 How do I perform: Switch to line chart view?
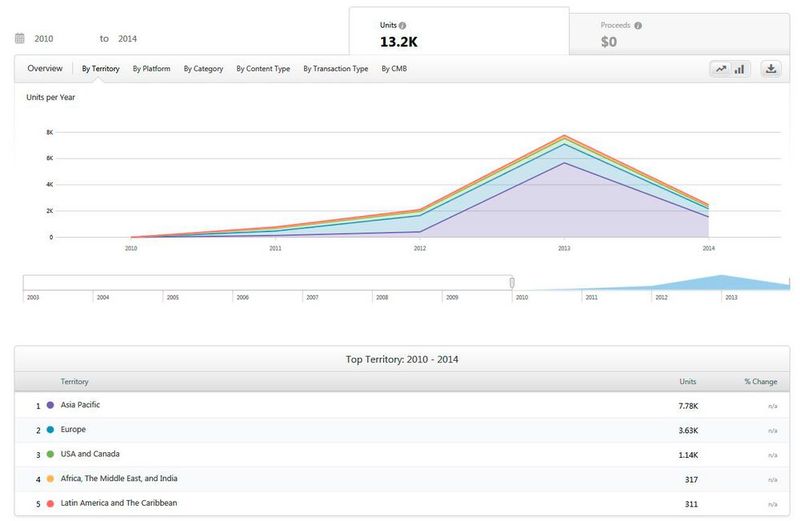point(720,69)
